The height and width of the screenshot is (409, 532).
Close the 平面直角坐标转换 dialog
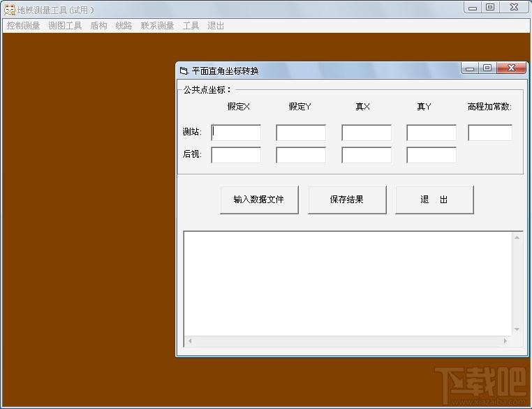click(511, 68)
